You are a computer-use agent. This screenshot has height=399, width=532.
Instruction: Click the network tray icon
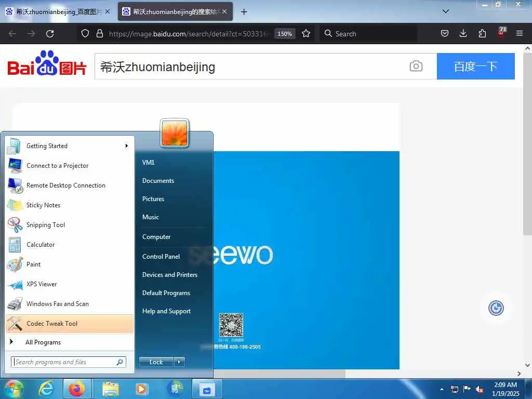coord(454,389)
